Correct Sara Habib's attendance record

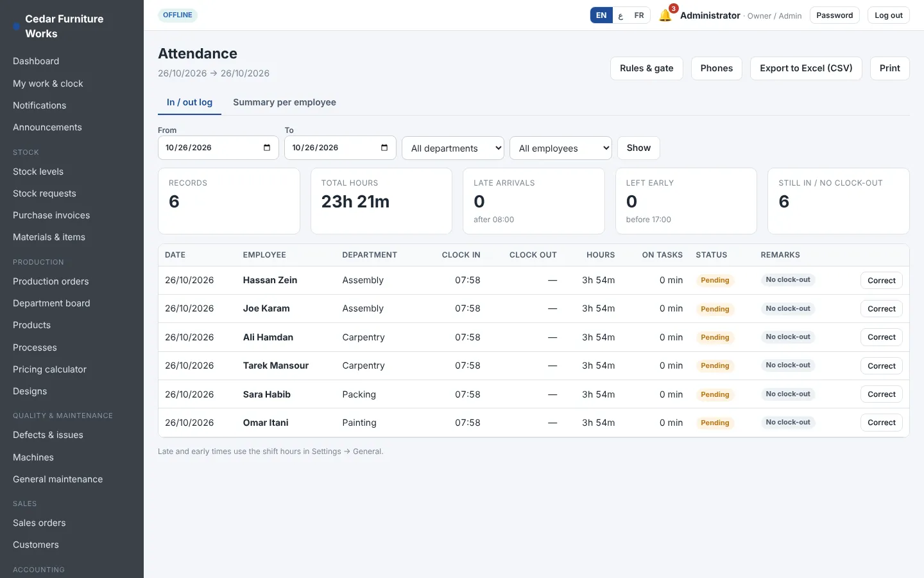tap(882, 394)
